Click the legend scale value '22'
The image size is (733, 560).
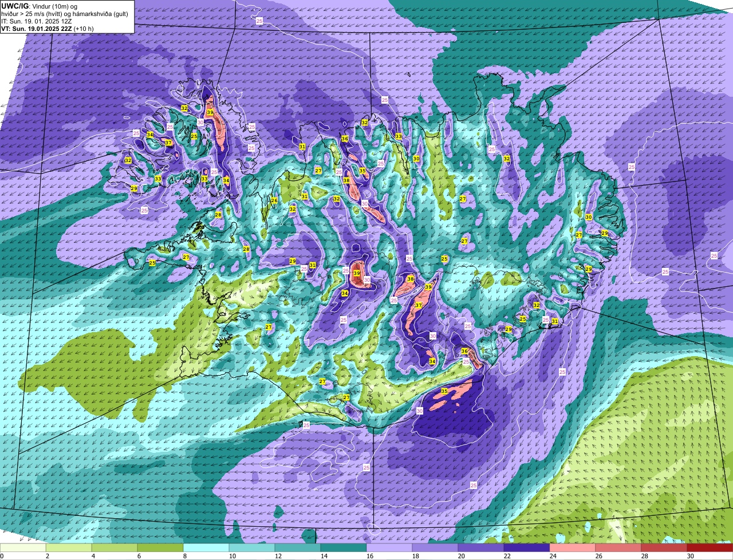pyautogui.click(x=507, y=556)
